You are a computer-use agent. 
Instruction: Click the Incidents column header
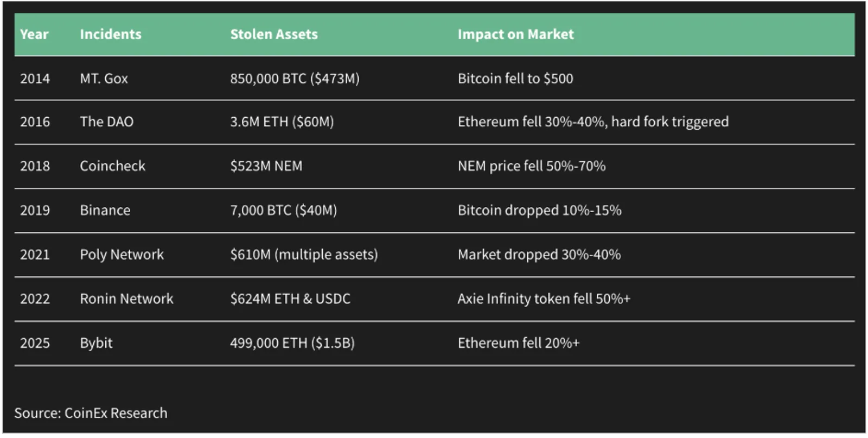tap(111, 34)
